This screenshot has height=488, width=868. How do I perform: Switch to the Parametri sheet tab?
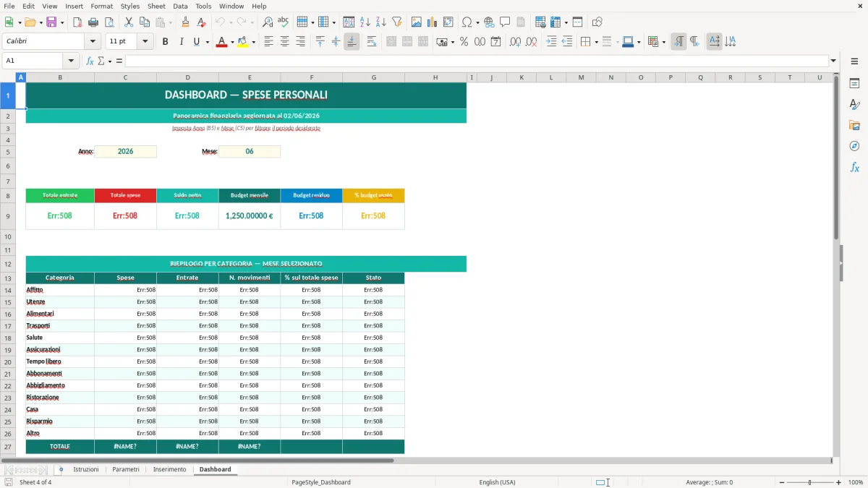(x=126, y=469)
